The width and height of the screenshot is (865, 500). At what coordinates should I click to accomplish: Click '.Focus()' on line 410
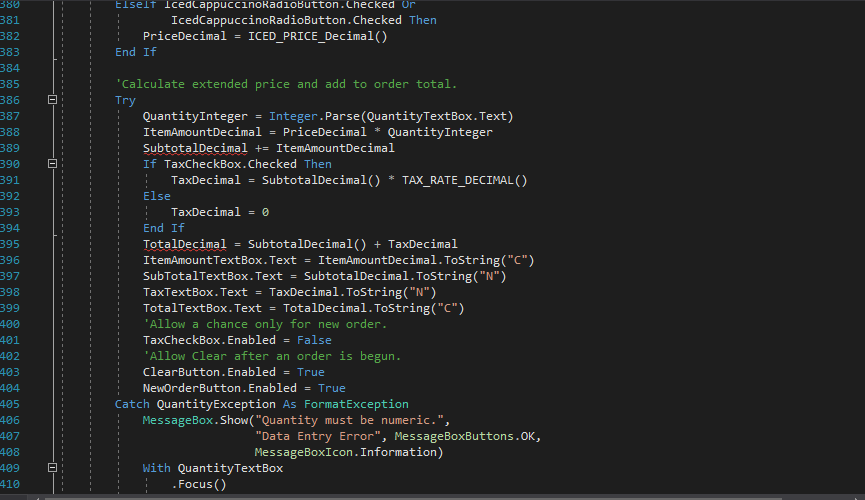[x=199, y=485]
